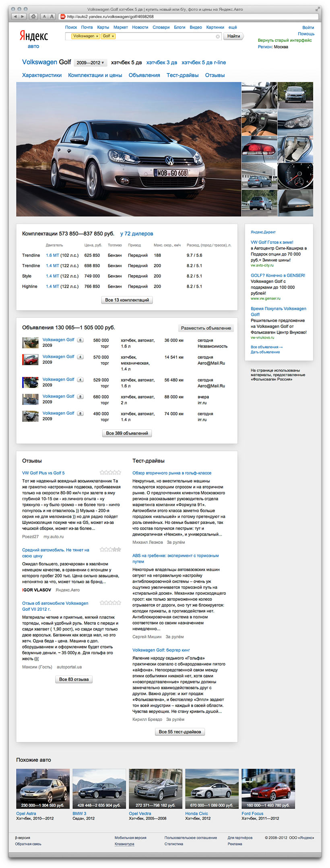The height and width of the screenshot is (868, 330).
Task: Switch to the Характеристики tab
Action: click(42, 75)
